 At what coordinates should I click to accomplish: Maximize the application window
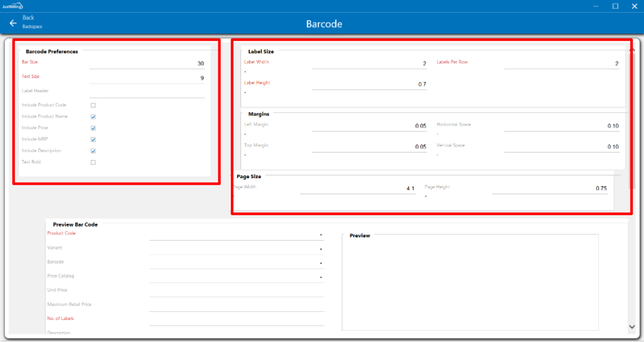[x=615, y=6]
